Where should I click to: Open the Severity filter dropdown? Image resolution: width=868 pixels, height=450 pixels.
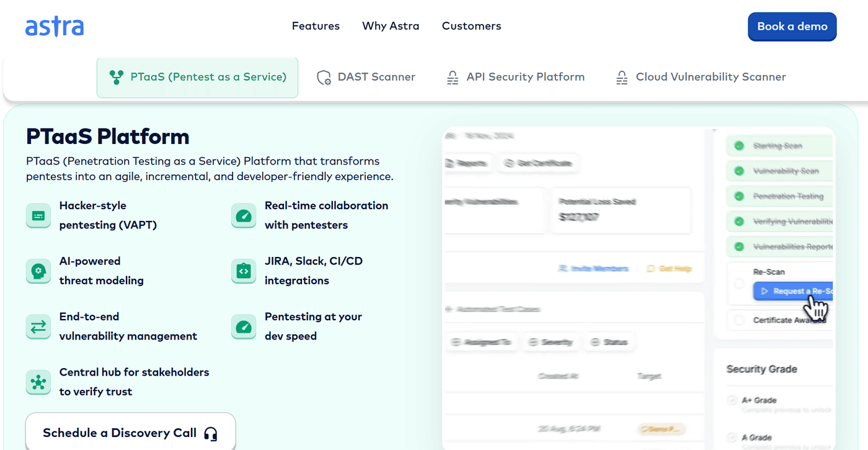pyautogui.click(x=551, y=342)
